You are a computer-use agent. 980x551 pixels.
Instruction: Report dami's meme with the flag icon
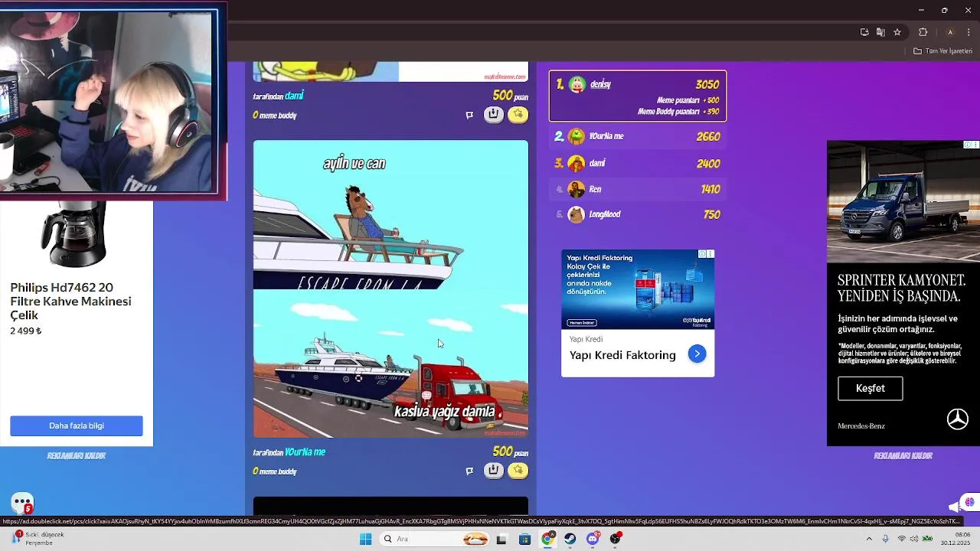coord(469,115)
